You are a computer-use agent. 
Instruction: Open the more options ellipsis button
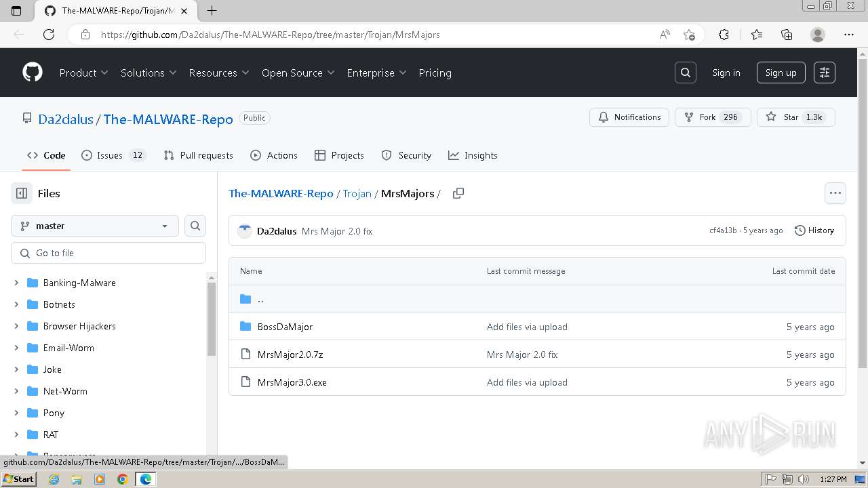tap(835, 193)
